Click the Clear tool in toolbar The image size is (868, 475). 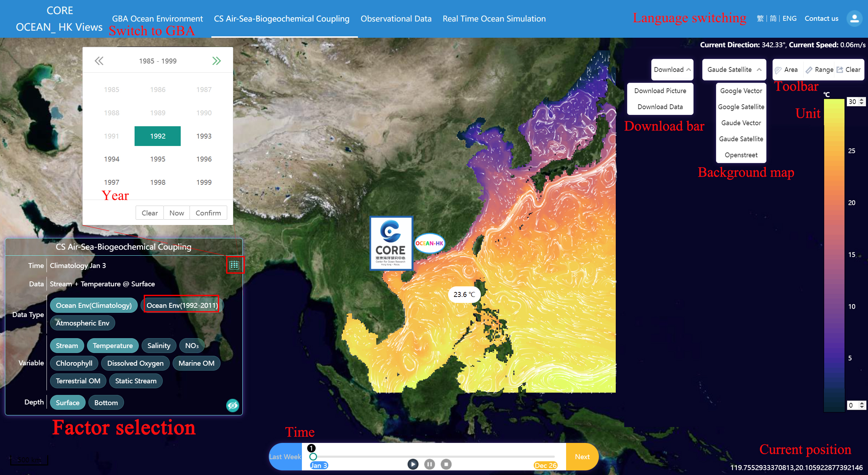[x=849, y=70]
